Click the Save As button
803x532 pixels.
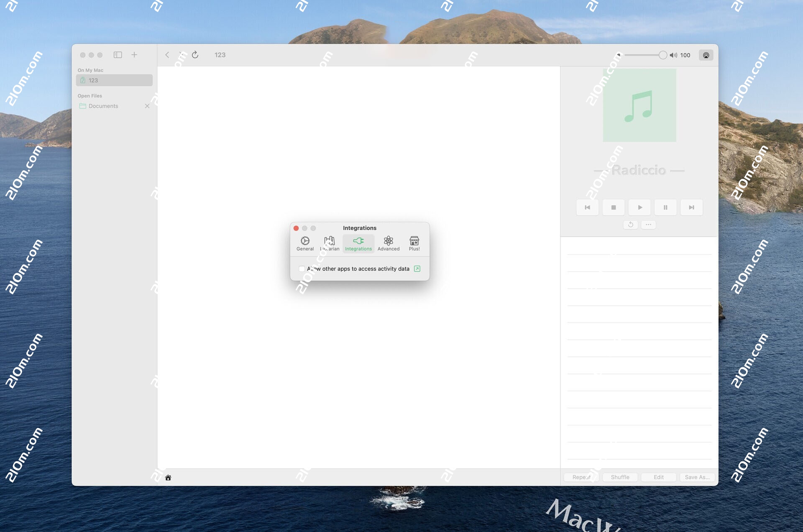click(x=697, y=477)
